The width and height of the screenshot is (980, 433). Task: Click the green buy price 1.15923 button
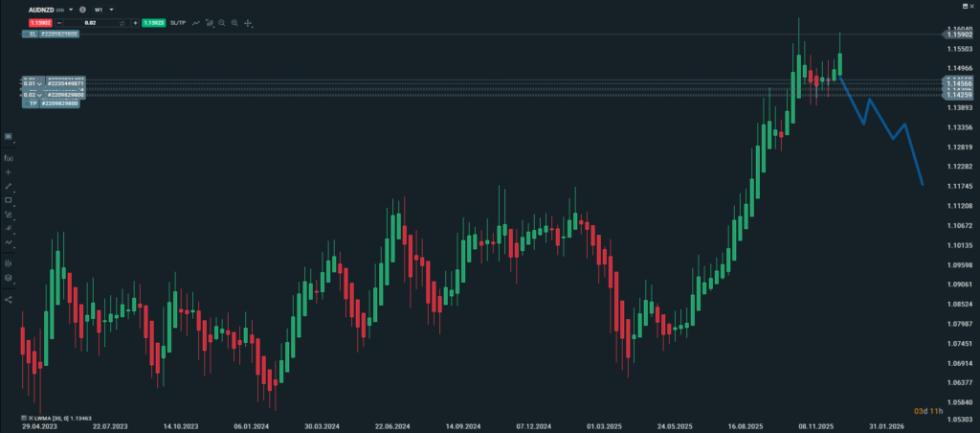(153, 21)
